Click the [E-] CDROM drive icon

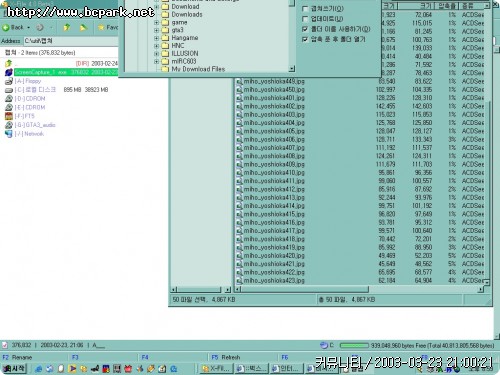[9, 107]
